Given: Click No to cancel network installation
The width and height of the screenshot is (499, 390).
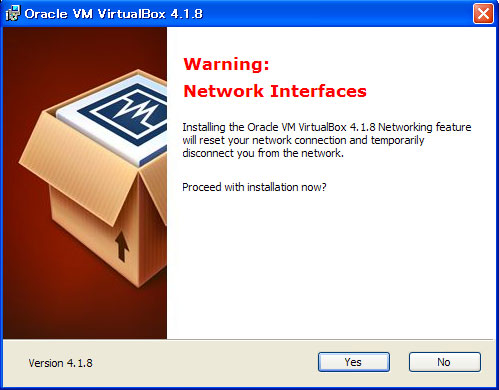Looking at the screenshot, I should [445, 362].
